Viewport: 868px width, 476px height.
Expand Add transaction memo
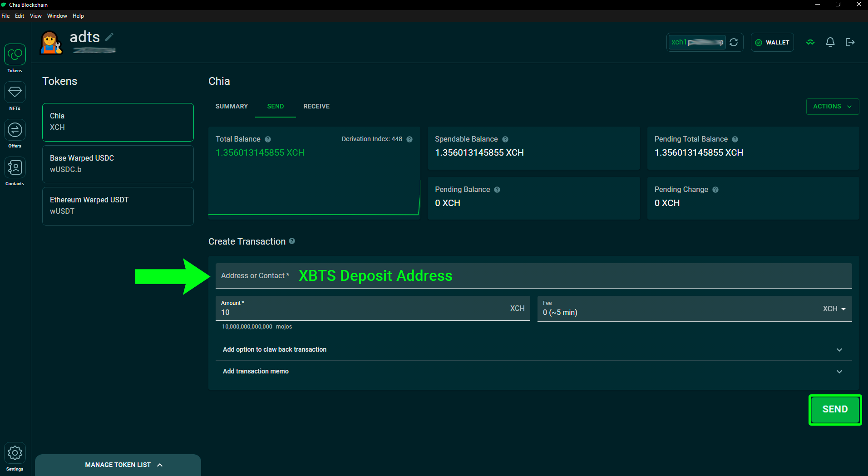coord(533,371)
